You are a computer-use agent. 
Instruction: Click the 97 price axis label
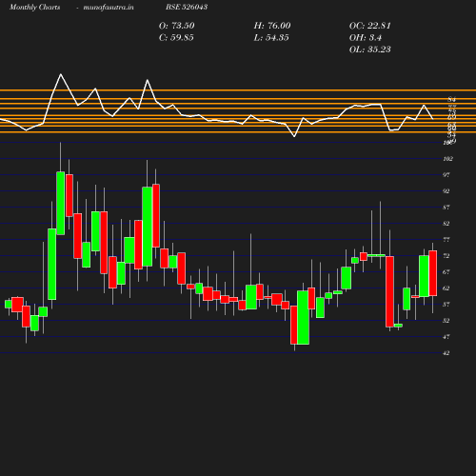446,175
